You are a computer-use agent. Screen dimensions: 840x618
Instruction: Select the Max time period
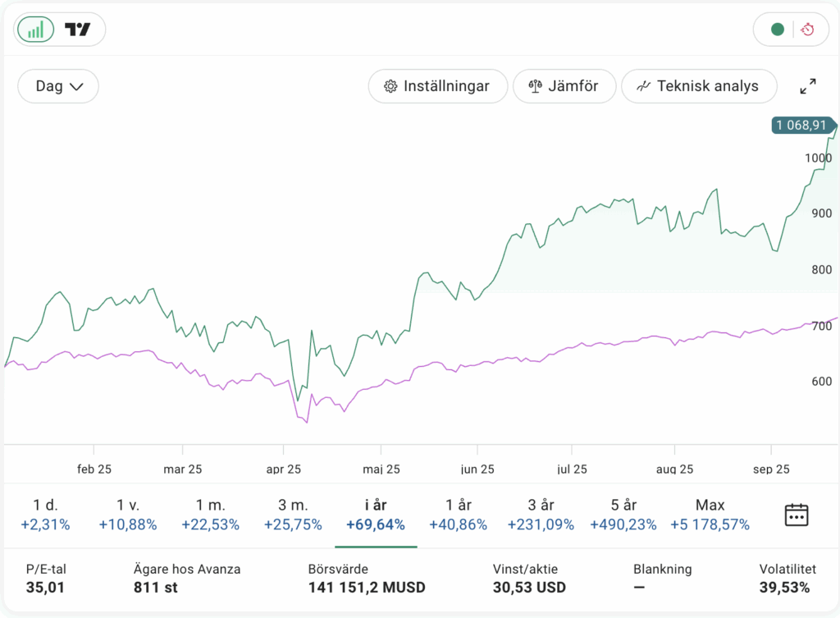(710, 515)
